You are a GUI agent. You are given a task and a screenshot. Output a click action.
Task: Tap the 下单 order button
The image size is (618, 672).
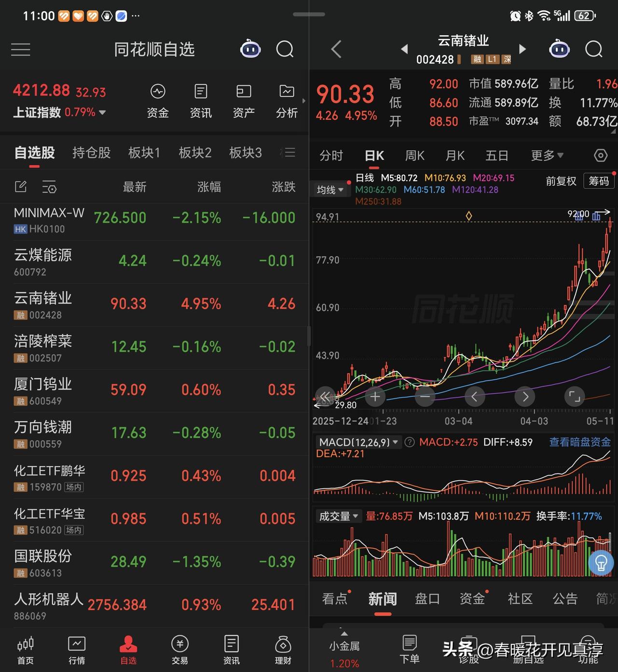(x=409, y=649)
